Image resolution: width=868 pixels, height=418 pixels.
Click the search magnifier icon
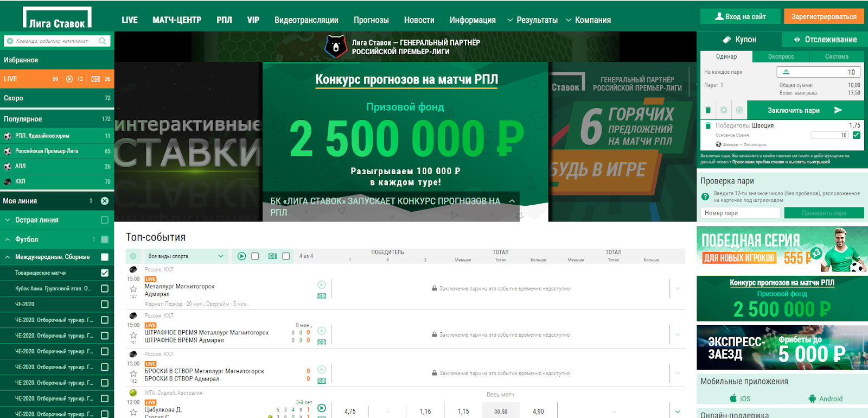pos(103,41)
